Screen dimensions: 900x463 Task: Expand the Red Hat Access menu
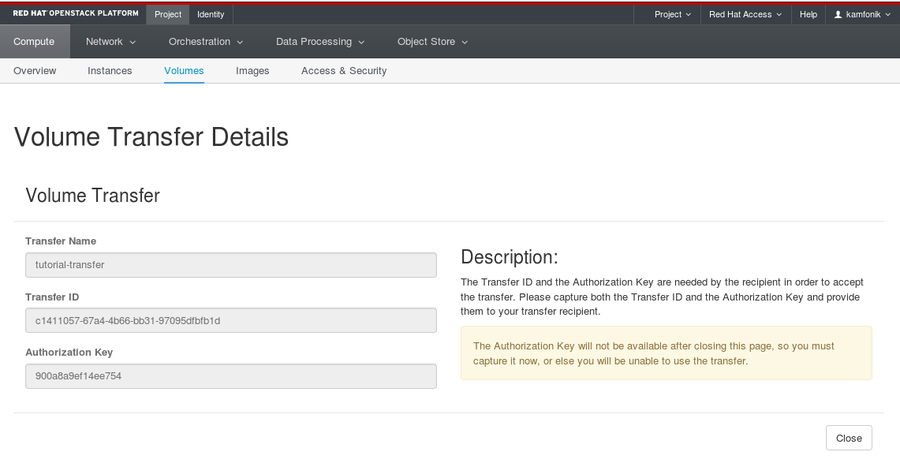click(x=745, y=14)
